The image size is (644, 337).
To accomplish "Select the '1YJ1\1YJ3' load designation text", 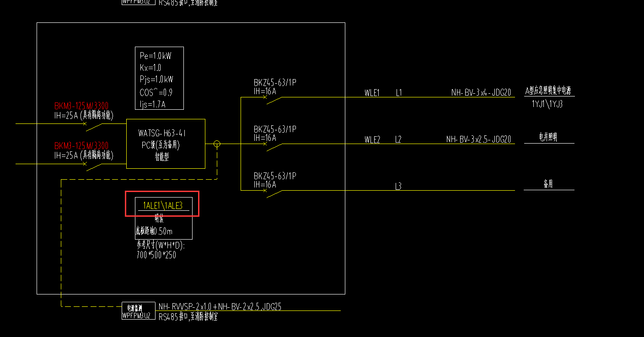I will point(547,104).
